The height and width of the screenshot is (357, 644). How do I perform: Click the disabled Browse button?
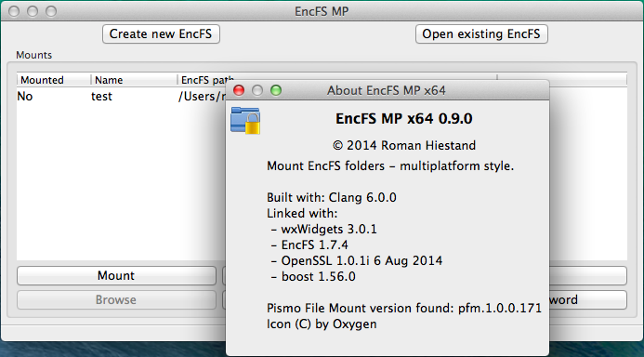[116, 300]
